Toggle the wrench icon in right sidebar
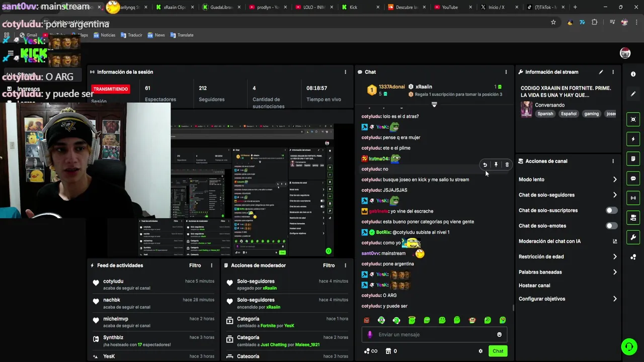Viewport: 644px width, 362px height. click(x=633, y=237)
